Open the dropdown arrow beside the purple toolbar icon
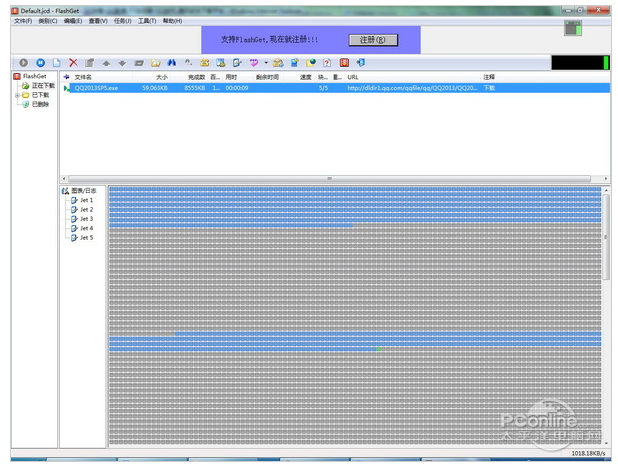618x467 pixels. (x=265, y=63)
